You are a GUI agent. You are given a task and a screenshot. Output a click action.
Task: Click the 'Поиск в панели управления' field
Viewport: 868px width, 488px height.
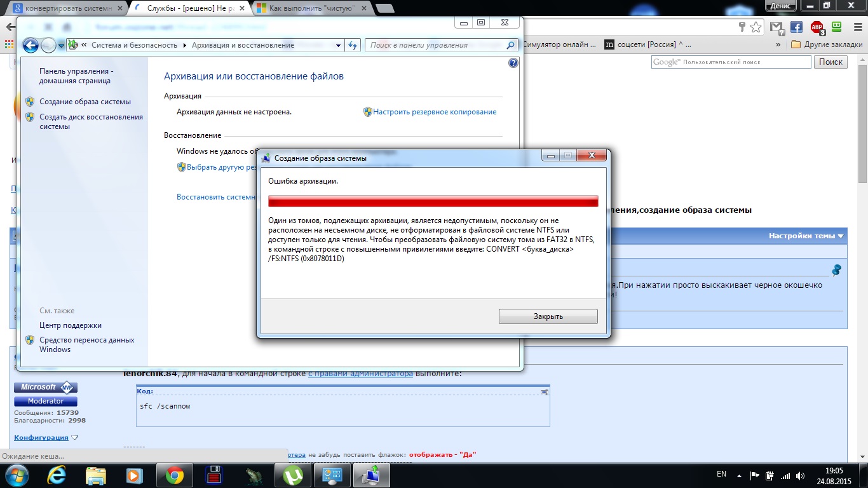(436, 45)
